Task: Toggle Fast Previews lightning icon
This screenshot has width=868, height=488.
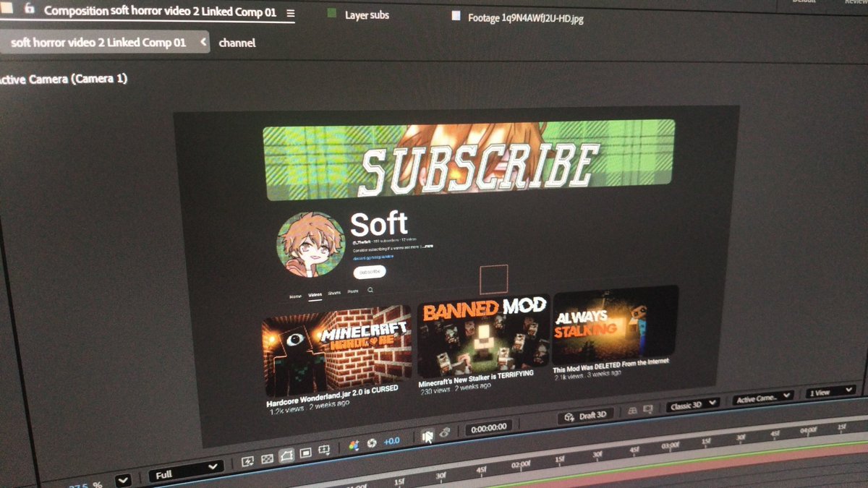Action: 248,460
